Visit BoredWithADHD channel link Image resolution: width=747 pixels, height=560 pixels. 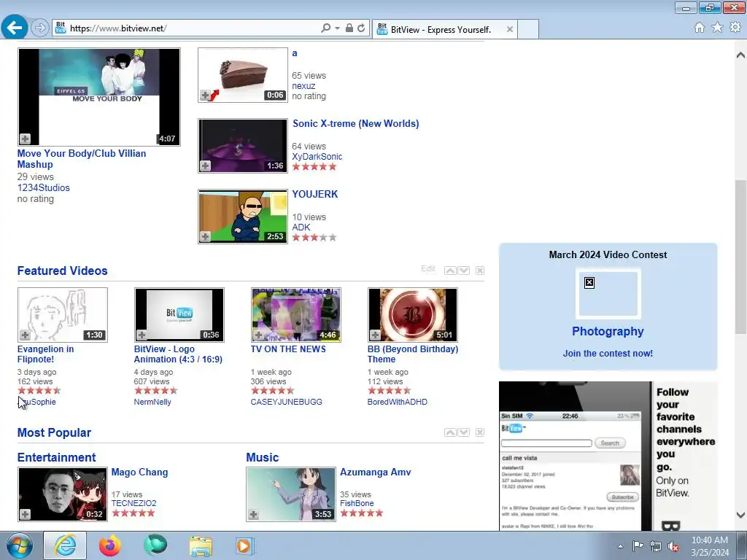[x=398, y=402]
